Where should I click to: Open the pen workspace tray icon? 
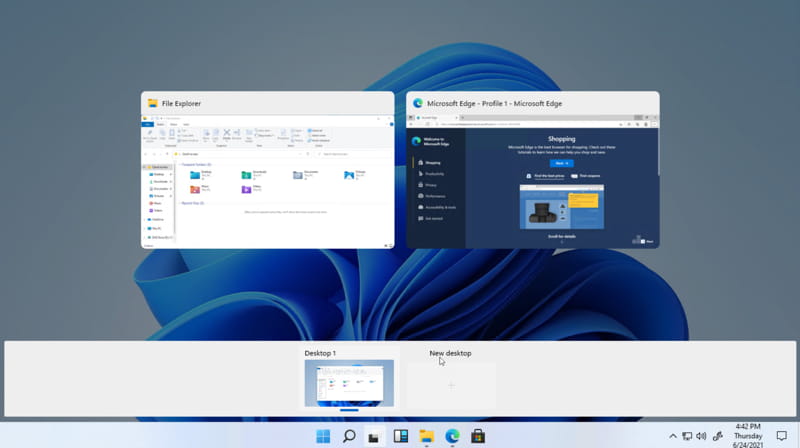(718, 436)
